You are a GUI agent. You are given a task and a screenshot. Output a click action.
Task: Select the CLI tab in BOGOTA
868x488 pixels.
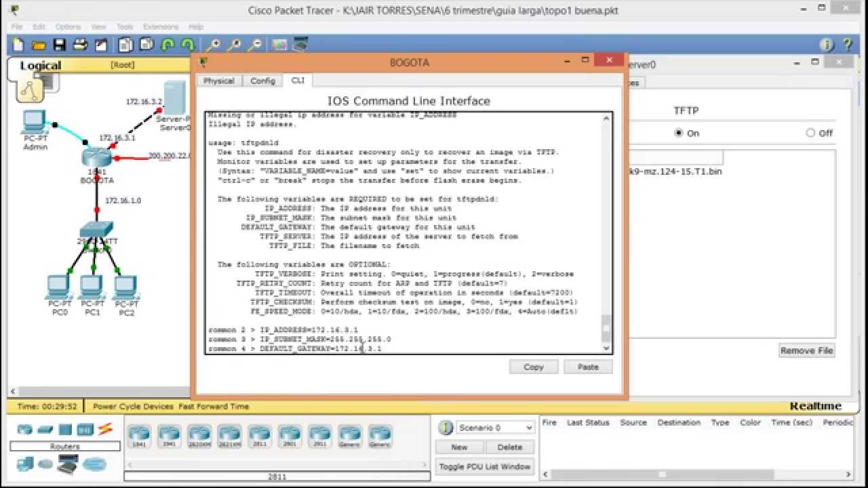click(x=298, y=80)
